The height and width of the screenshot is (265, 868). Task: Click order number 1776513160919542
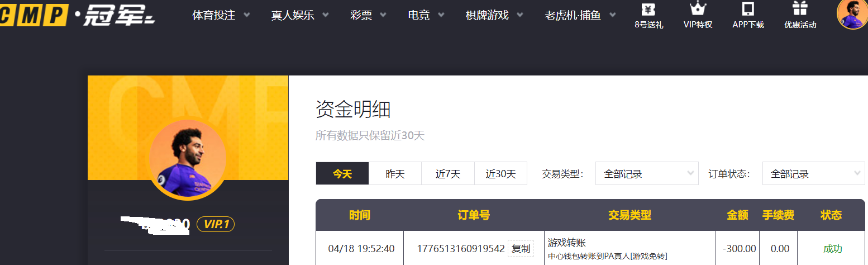coord(461,249)
